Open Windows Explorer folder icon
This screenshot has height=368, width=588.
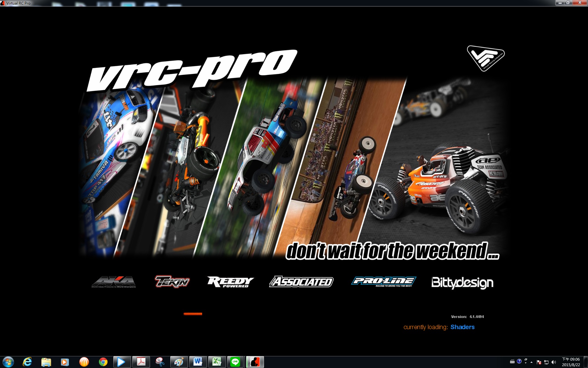(46, 362)
